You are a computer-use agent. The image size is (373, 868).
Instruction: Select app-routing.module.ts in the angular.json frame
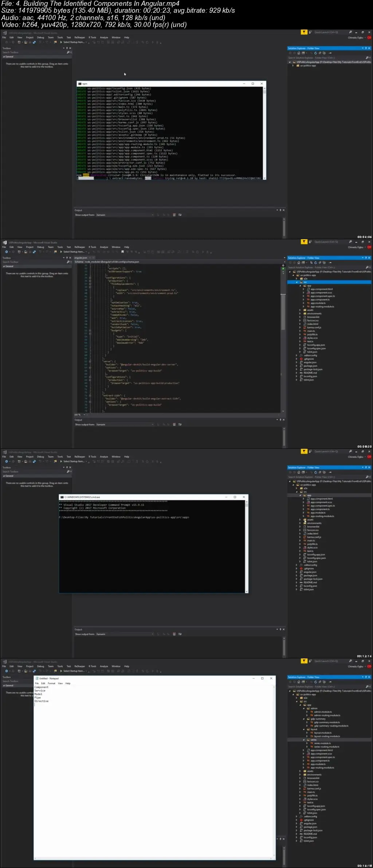click(322, 307)
